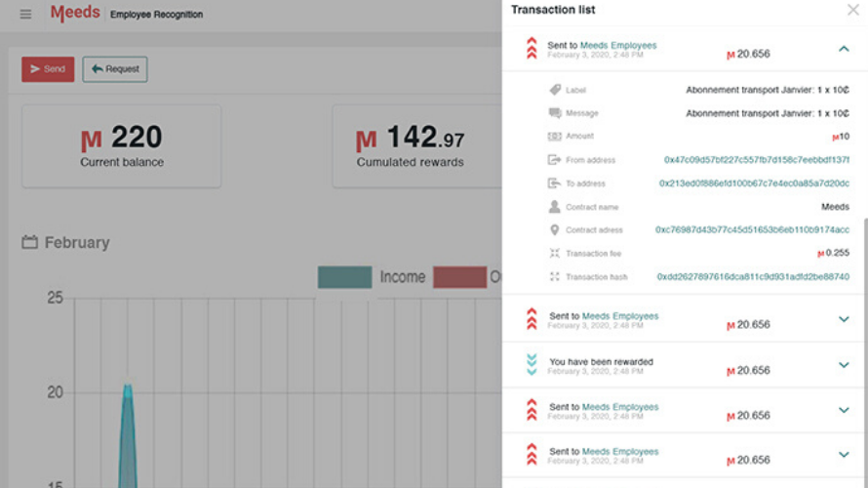Image resolution: width=868 pixels, height=488 pixels.
Task: Click the February month heading
Action: 77,243
